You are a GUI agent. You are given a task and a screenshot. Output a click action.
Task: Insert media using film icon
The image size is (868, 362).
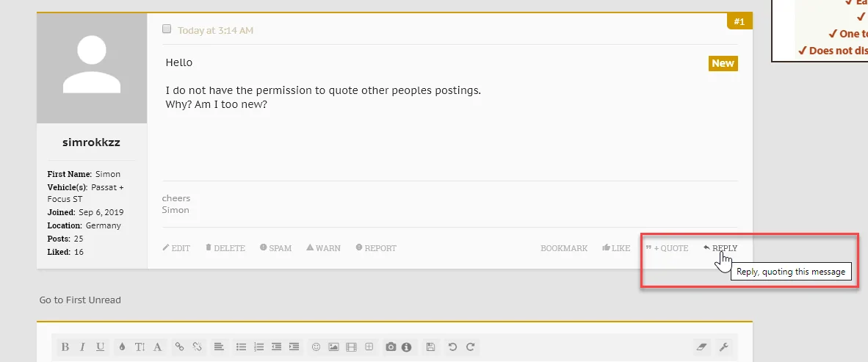point(351,347)
